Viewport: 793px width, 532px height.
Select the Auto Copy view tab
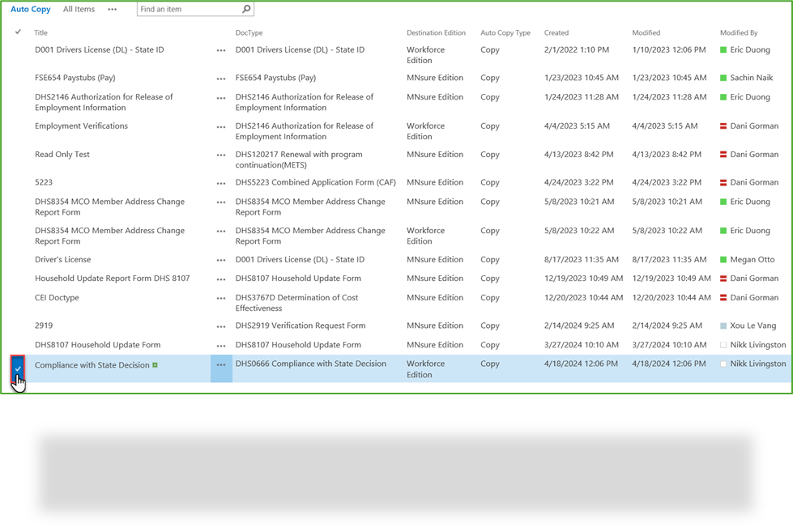coord(30,9)
